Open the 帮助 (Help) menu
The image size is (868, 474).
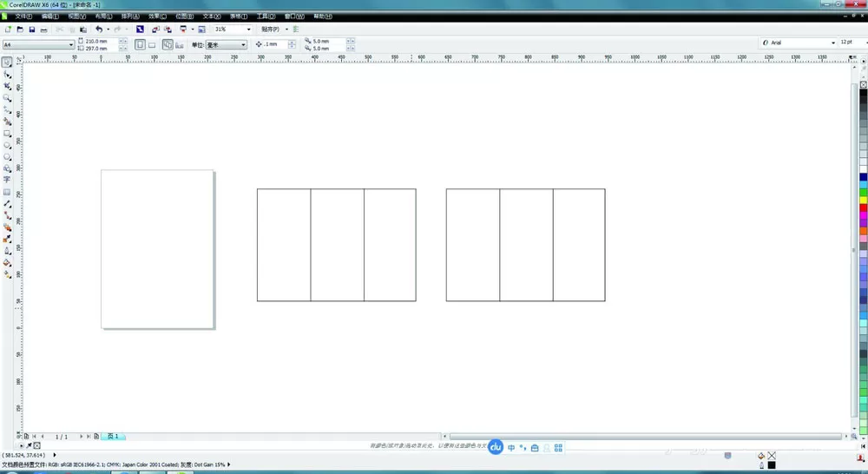323,16
